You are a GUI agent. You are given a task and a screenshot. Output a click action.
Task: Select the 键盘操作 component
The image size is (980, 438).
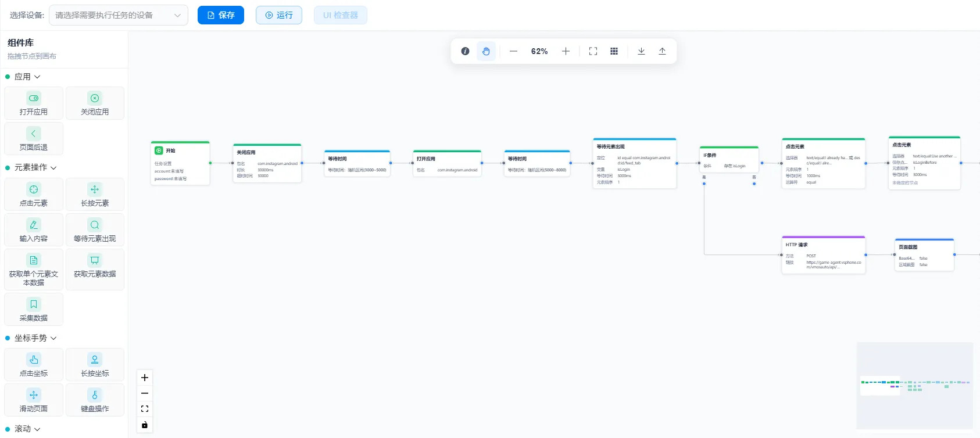95,400
